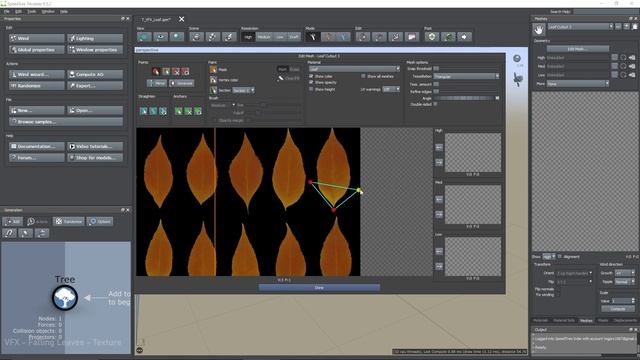Open the Leaf Cutout mesh dropdown
The width and height of the screenshot is (640, 360).
(x=580, y=27)
